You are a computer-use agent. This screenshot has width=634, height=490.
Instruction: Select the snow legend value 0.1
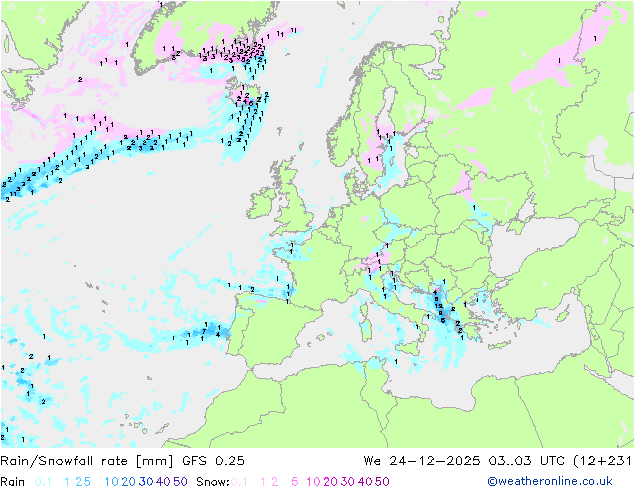point(239,482)
